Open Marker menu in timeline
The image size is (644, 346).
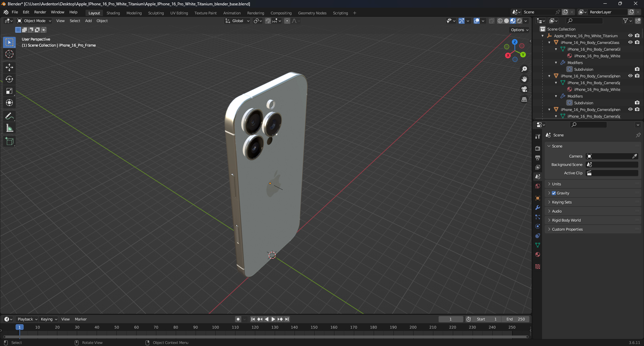tap(80, 319)
